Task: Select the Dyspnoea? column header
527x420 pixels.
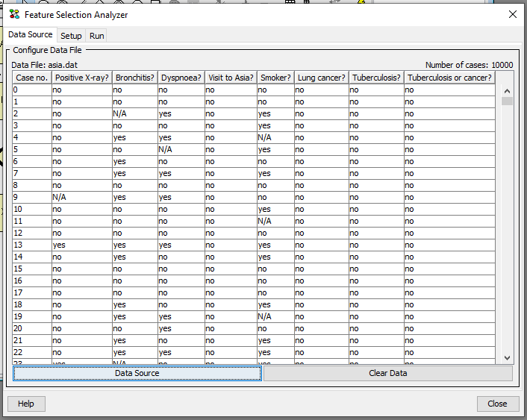Action: point(181,78)
